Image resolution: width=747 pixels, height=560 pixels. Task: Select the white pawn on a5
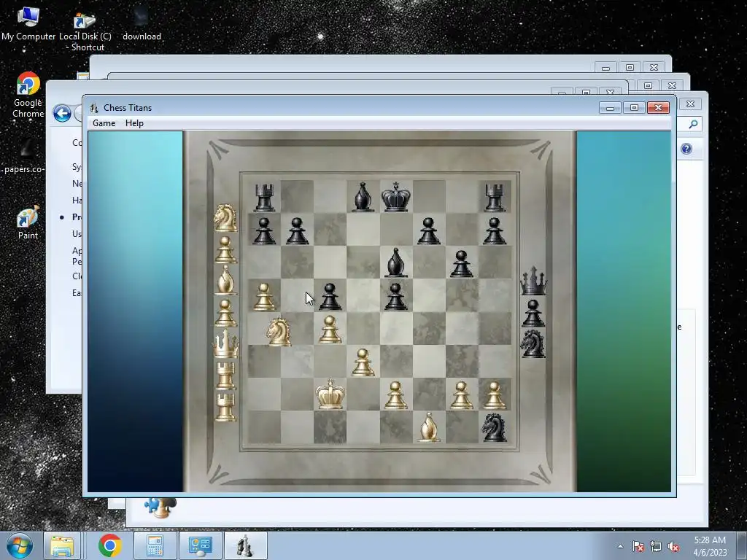click(x=264, y=297)
